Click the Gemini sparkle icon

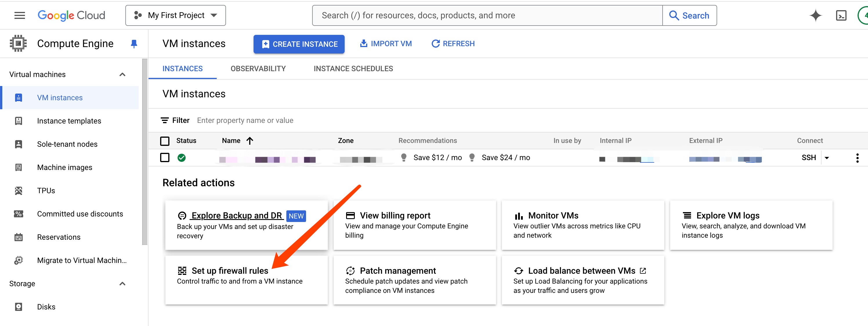(815, 15)
